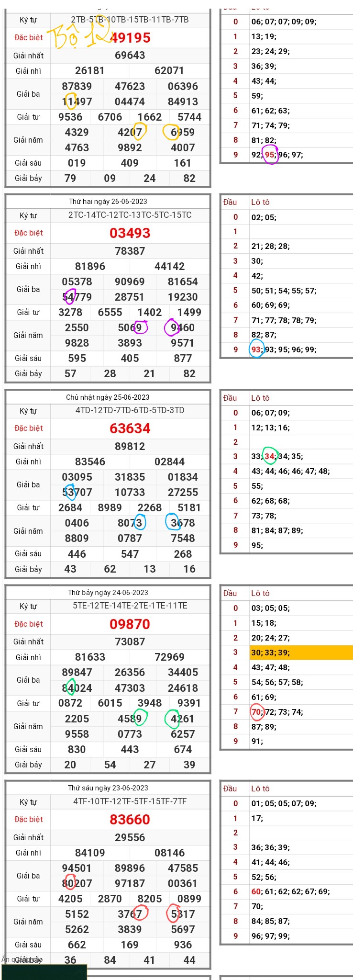Click second prize number 44142
The image size is (353, 980).
169,266
